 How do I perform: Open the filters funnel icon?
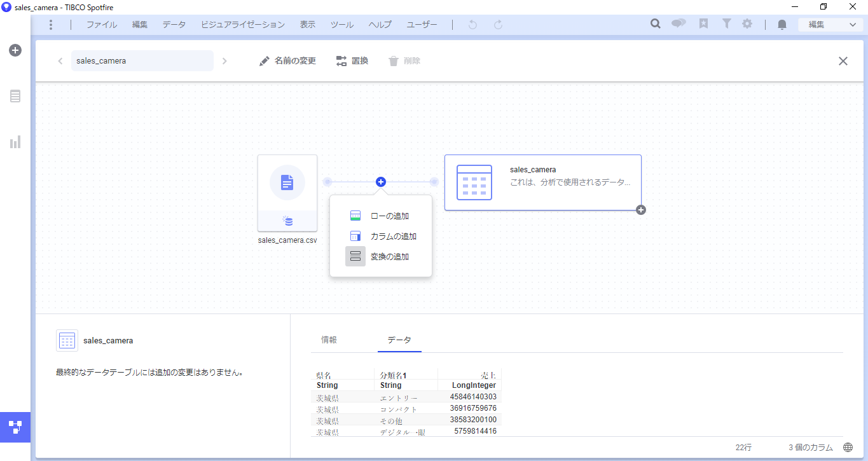(x=726, y=24)
